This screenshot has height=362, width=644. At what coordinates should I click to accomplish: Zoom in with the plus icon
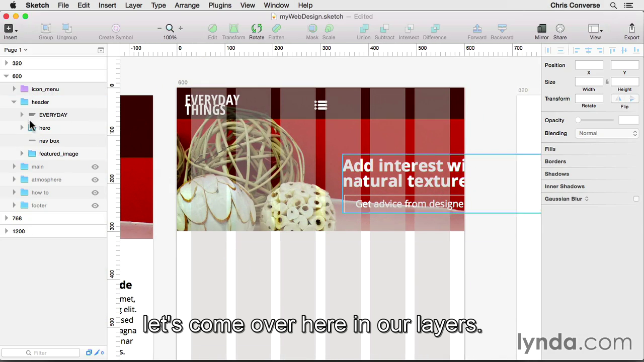tap(181, 29)
